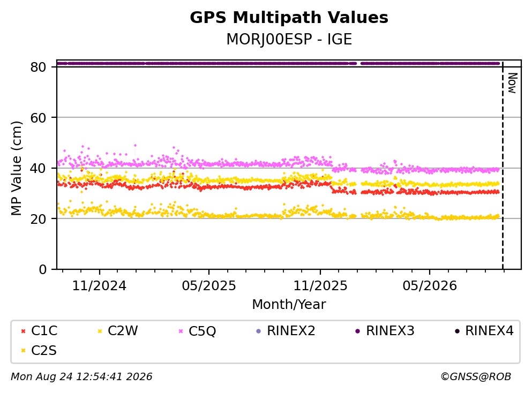Click the RINEX3 purple legend dot
Viewport: 532px width, 393px height.
(357, 331)
